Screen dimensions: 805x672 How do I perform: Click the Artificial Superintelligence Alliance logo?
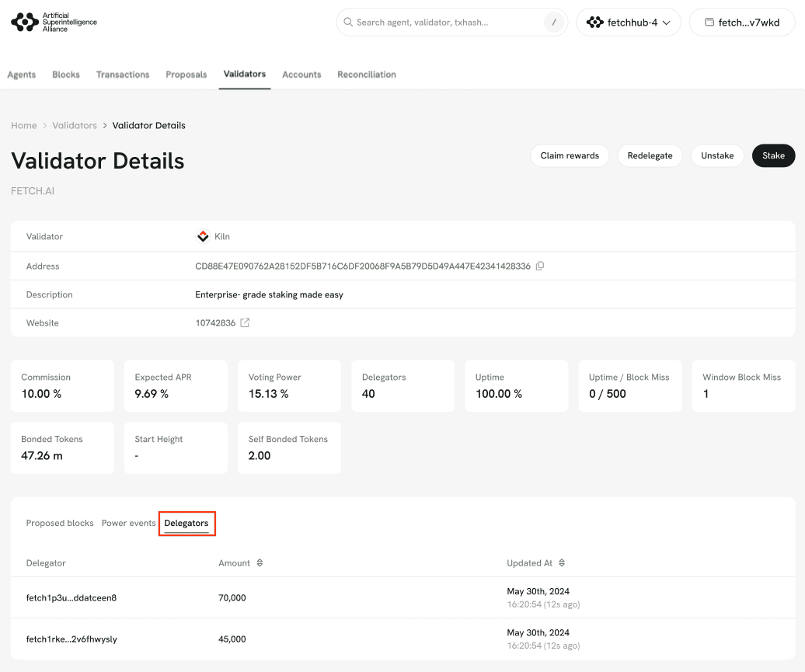[54, 23]
